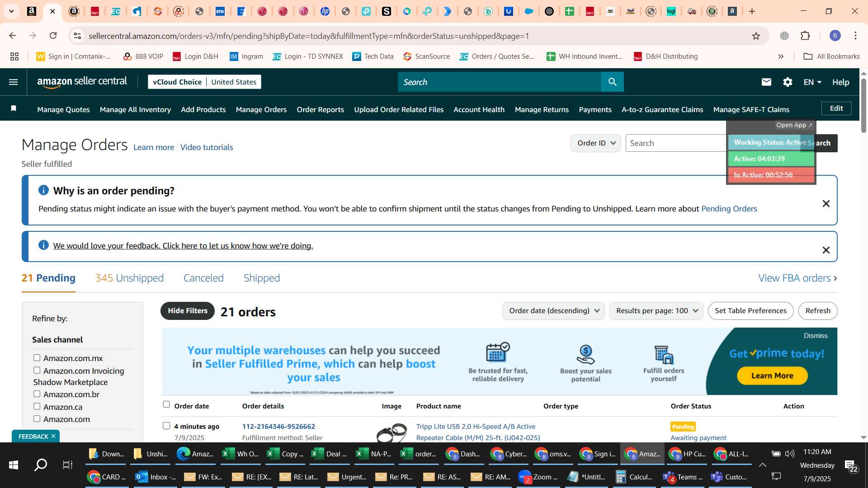
Task: Open the Zoom app in taskbar
Action: tap(538, 477)
